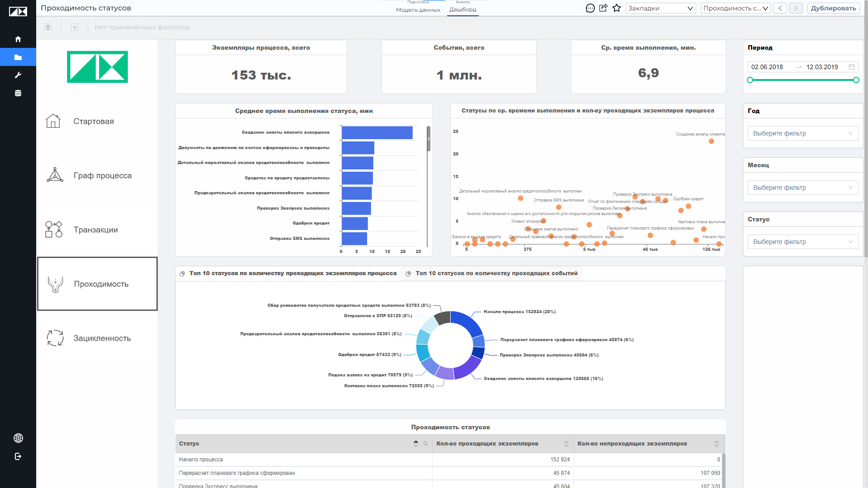
Task: Click the Дублировать button
Action: coord(833,8)
